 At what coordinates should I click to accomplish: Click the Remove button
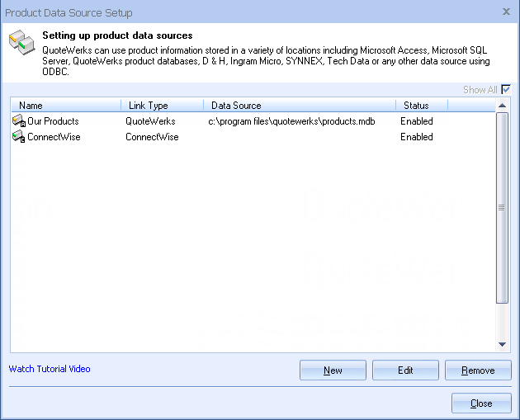pos(478,370)
